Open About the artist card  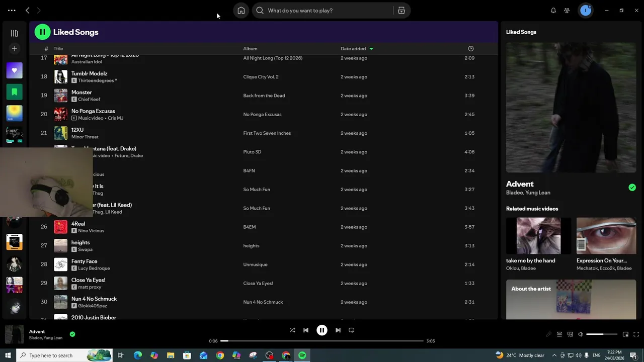click(571, 300)
